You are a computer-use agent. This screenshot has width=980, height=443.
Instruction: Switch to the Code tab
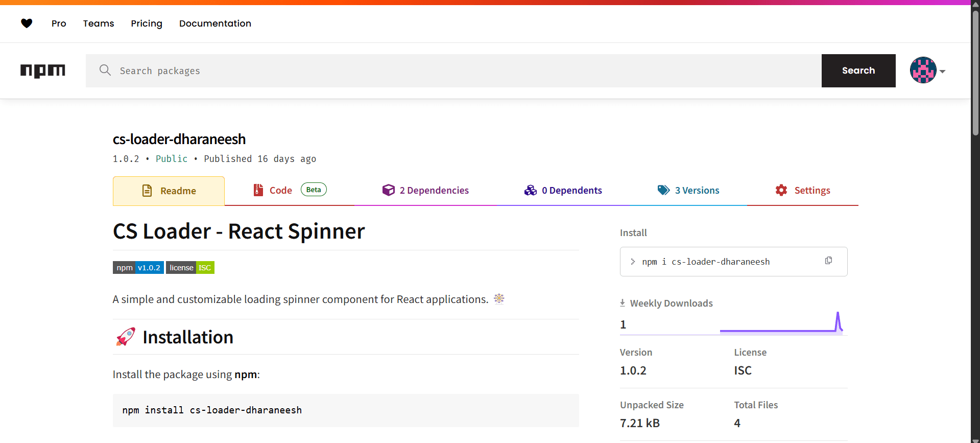pyautogui.click(x=281, y=190)
